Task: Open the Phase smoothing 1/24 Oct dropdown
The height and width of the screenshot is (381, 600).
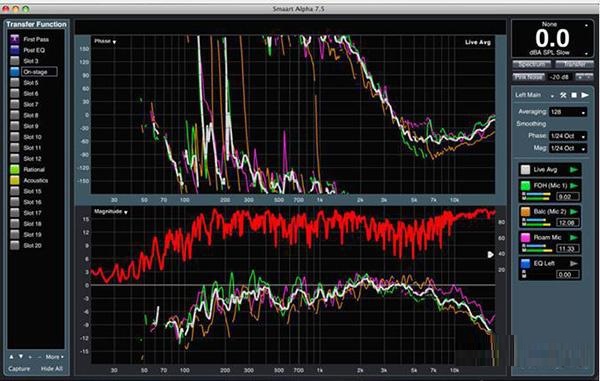Action: coord(568,136)
